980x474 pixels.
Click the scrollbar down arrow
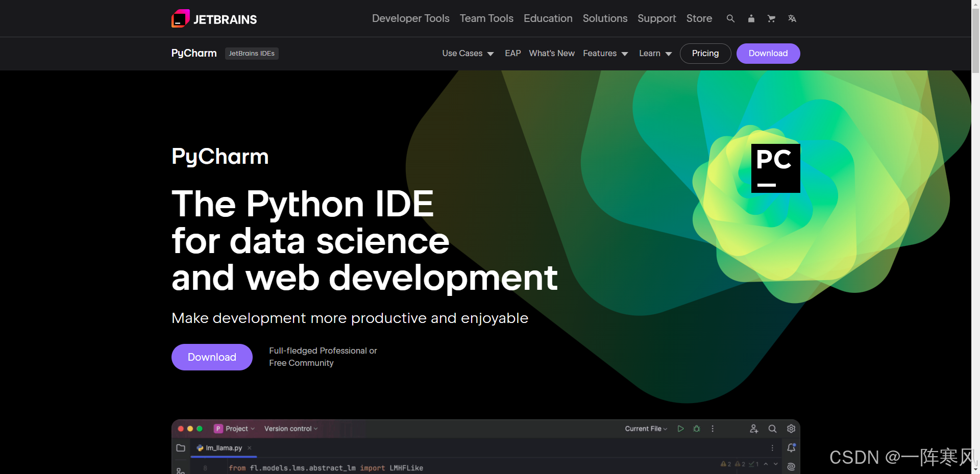click(975, 469)
